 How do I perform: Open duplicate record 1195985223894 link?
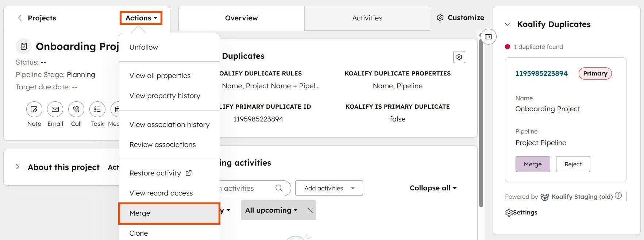pos(541,73)
